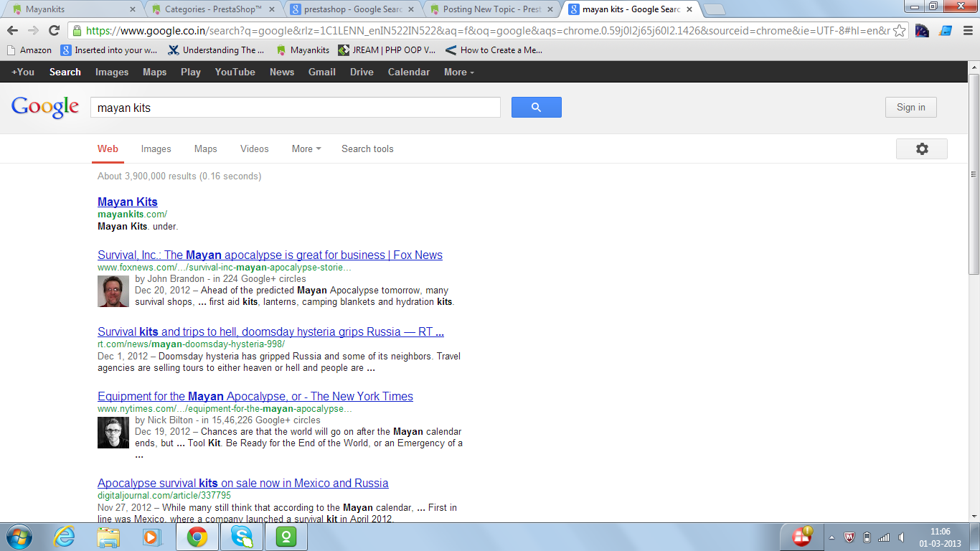Click the browser Forward arrow
This screenshot has height=551, width=980.
click(x=33, y=30)
